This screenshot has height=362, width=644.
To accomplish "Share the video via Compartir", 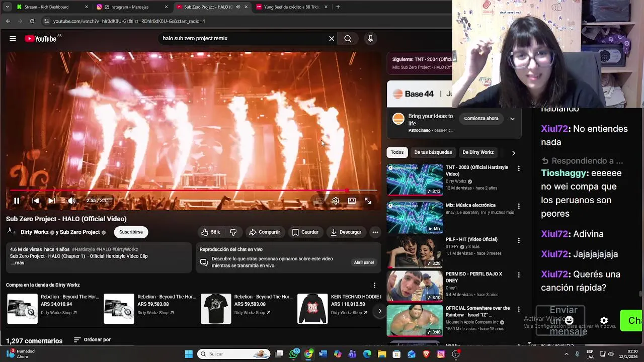I will pos(265,232).
